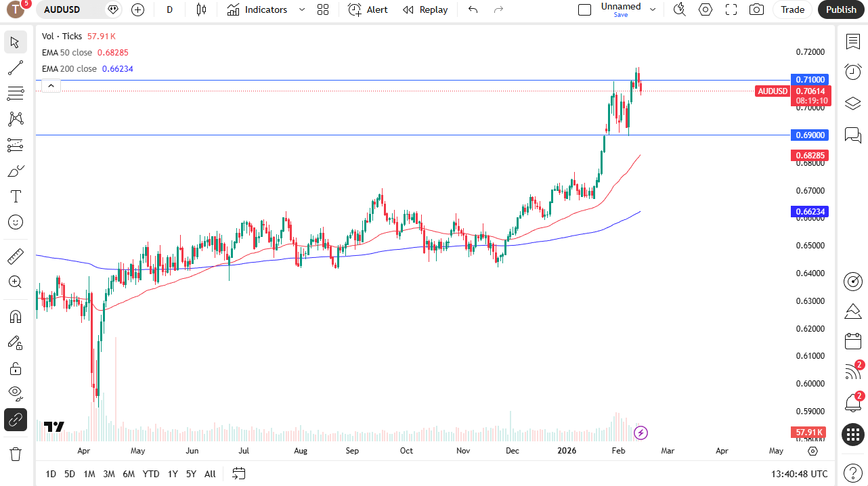The width and height of the screenshot is (868, 486).
Task: Enter fullscreen mode
Action: click(731, 9)
